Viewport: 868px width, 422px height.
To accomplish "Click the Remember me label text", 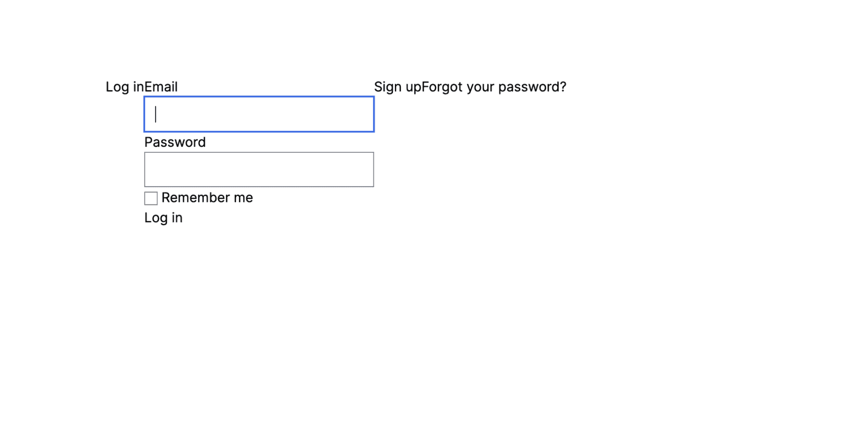I will (207, 198).
